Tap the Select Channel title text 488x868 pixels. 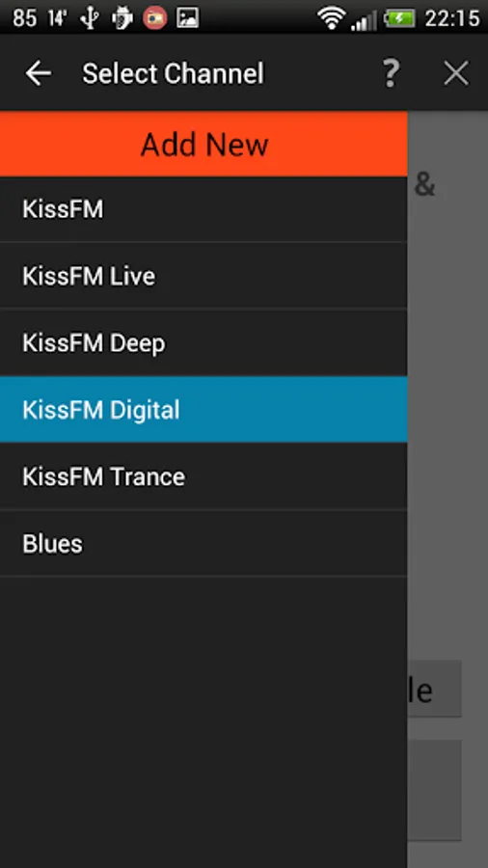tap(174, 73)
